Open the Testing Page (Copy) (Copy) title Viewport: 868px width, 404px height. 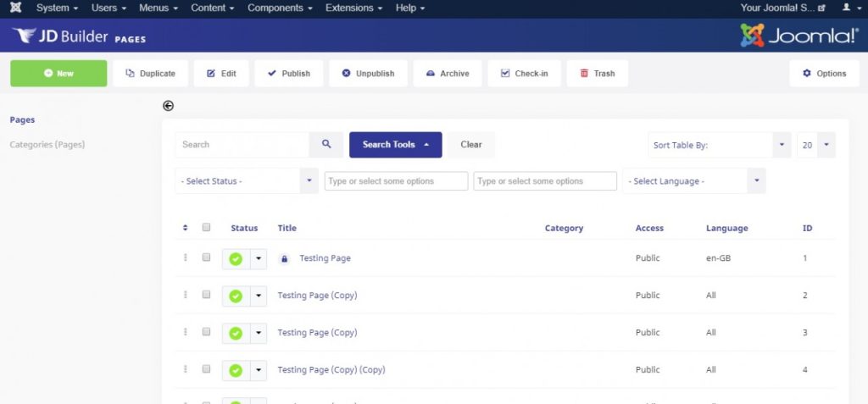[331, 369]
